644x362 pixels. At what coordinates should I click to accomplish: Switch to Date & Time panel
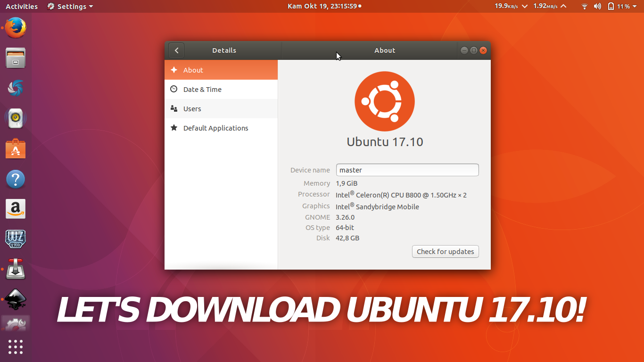(221, 89)
